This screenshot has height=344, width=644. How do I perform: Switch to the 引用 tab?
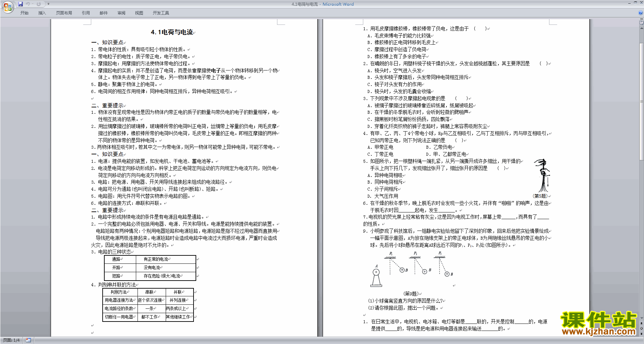[x=86, y=13]
